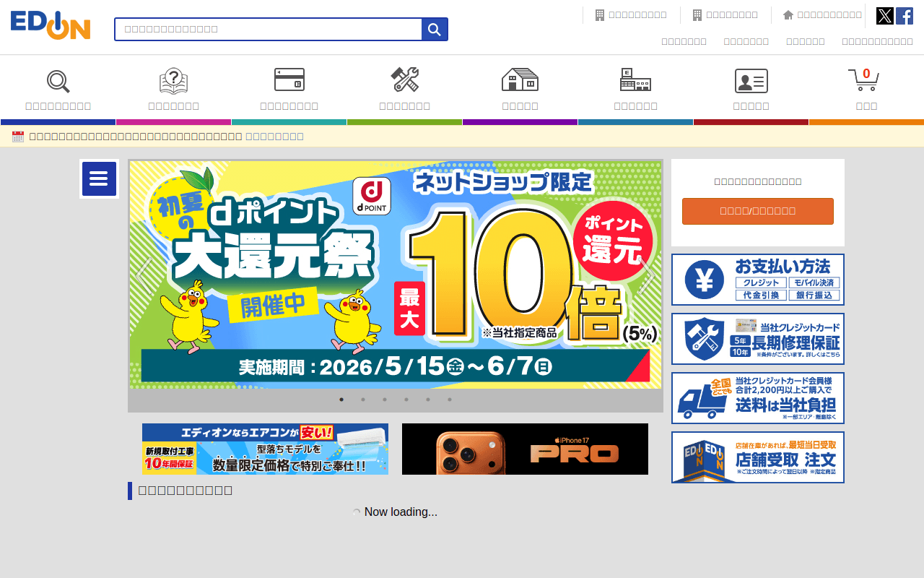Open the 送料は当社負担 shipping banner
Screen dimensions: 924x578
click(x=758, y=398)
